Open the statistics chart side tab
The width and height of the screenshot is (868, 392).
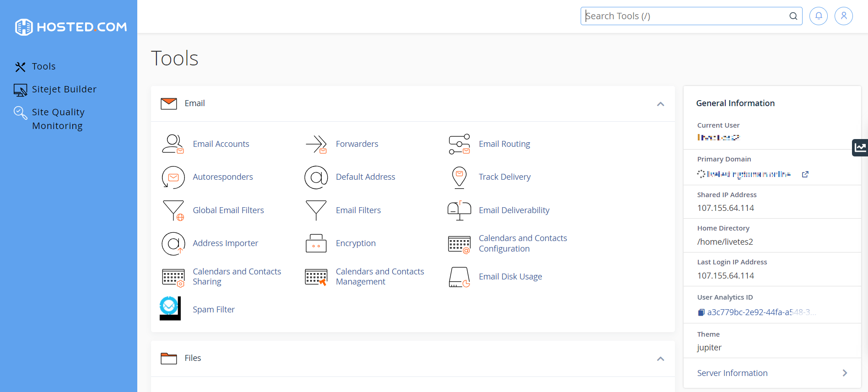pos(860,147)
